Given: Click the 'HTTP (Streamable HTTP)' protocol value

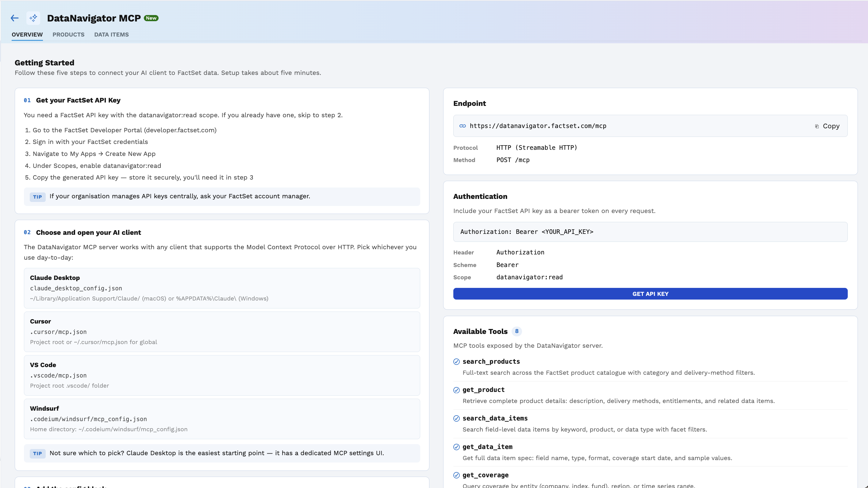Looking at the screenshot, I should point(536,148).
